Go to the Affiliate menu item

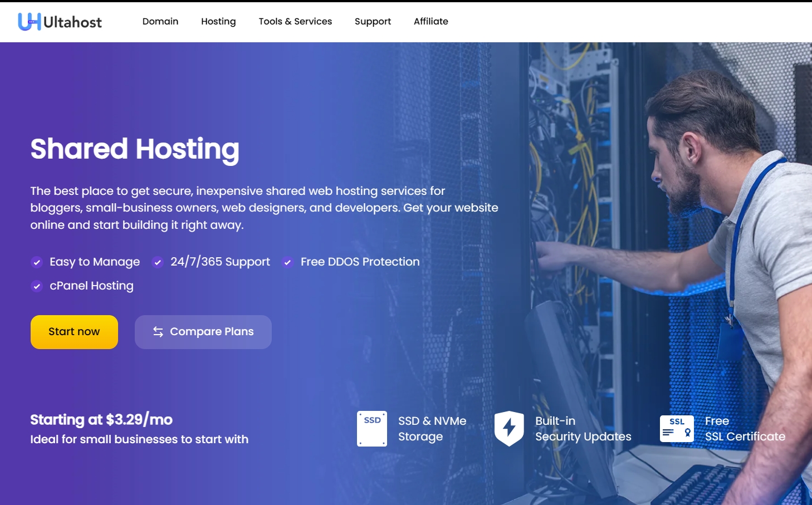click(431, 21)
